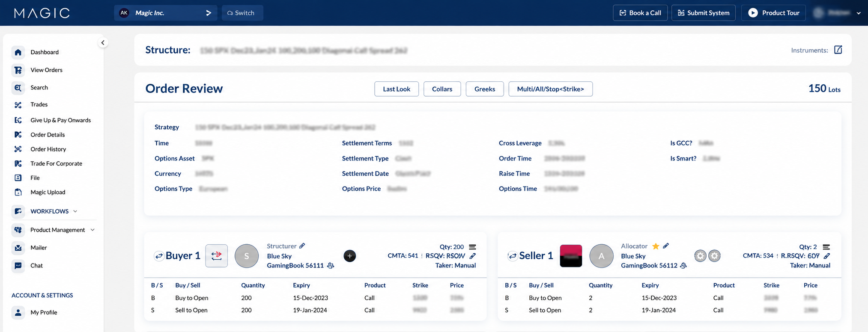Image resolution: width=868 pixels, height=332 pixels.
Task: Click the first gear icon in Seller 1
Action: 700,256
